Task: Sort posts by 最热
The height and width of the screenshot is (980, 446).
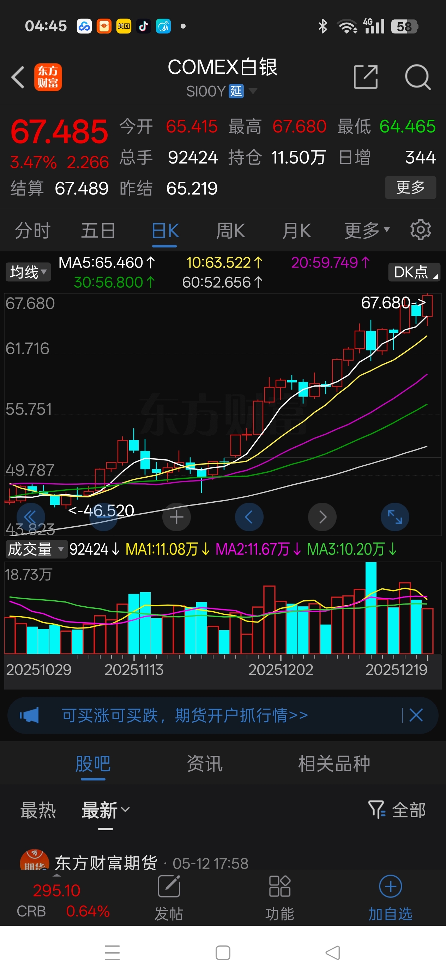Action: point(38,810)
